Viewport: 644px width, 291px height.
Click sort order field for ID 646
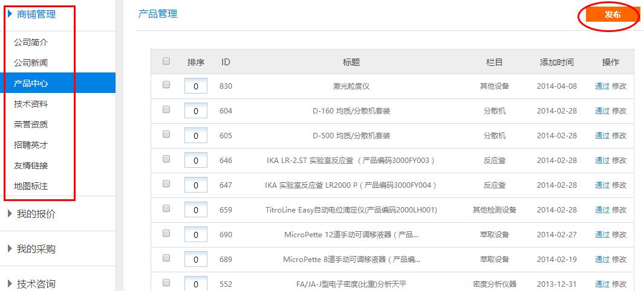pyautogui.click(x=196, y=160)
